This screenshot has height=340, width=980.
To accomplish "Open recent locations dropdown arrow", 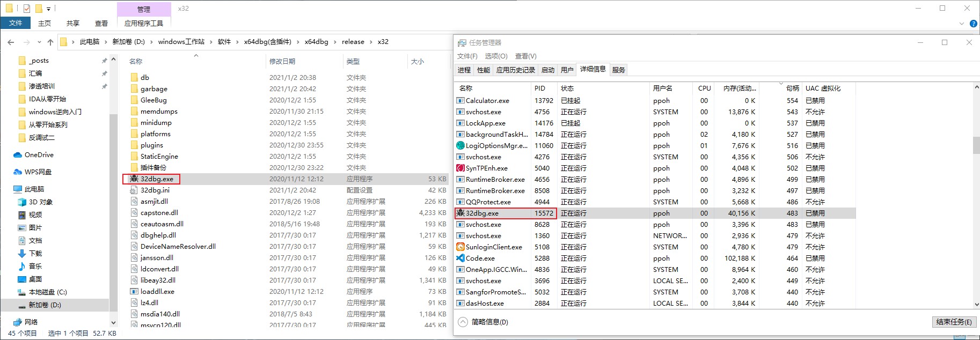I will [39, 42].
